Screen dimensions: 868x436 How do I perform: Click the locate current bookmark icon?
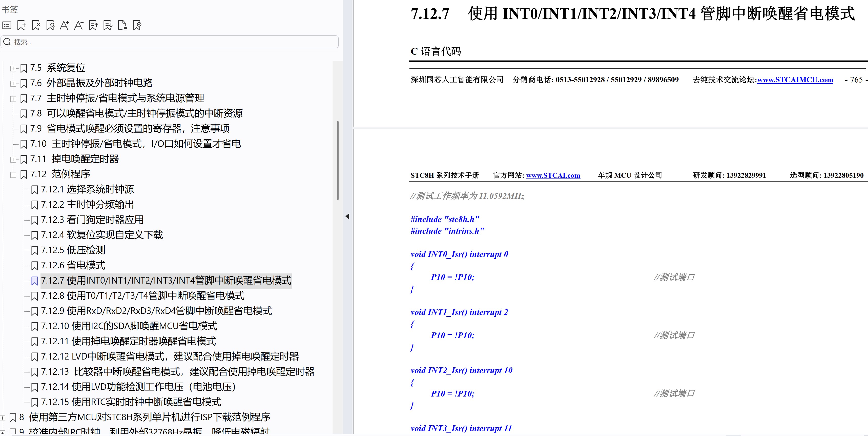pos(137,25)
